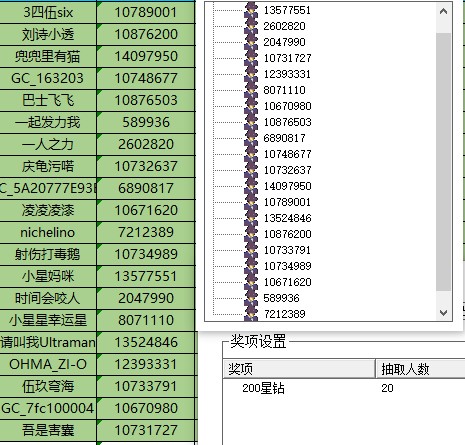Select spreadsheet ID cell 7212389
The image size is (465, 445).
click(x=146, y=232)
